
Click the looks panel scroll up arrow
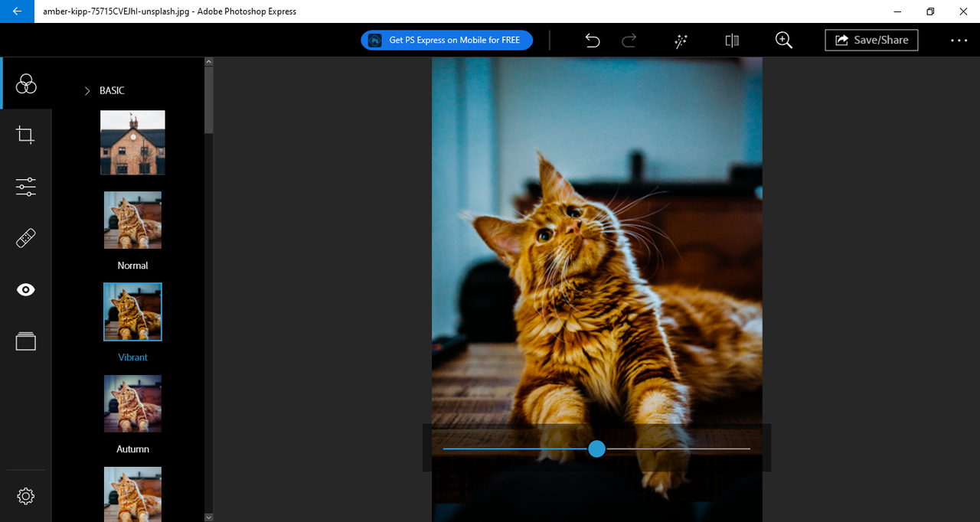pyautogui.click(x=209, y=62)
